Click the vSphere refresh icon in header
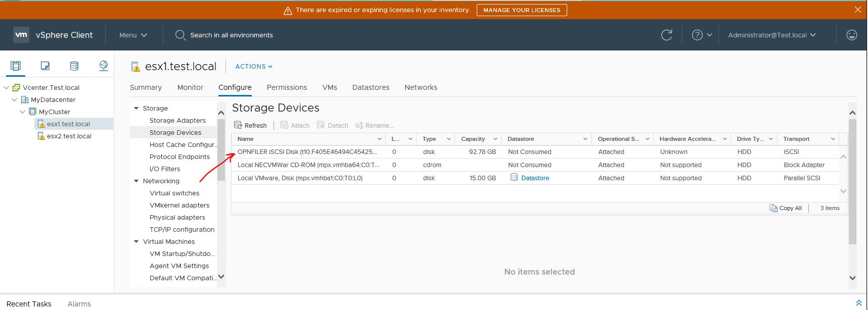868x310 pixels. tap(667, 35)
